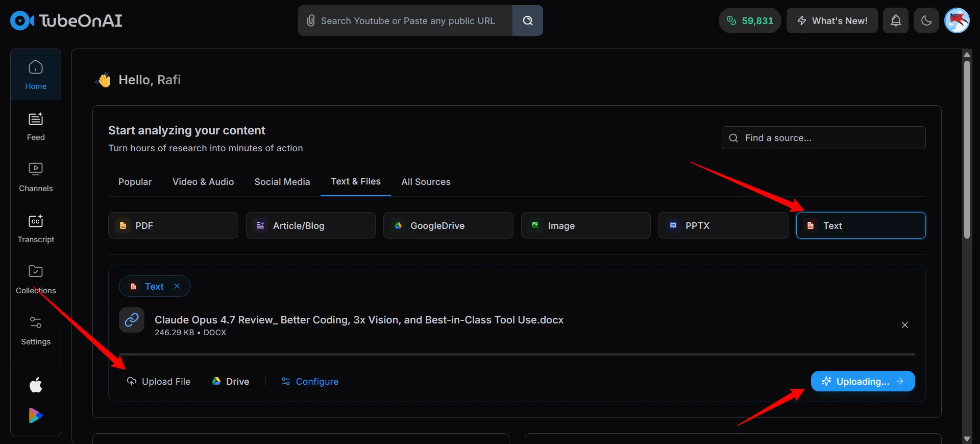The height and width of the screenshot is (444, 980).
Task: Click the link icon beside the docx file
Action: (x=132, y=320)
